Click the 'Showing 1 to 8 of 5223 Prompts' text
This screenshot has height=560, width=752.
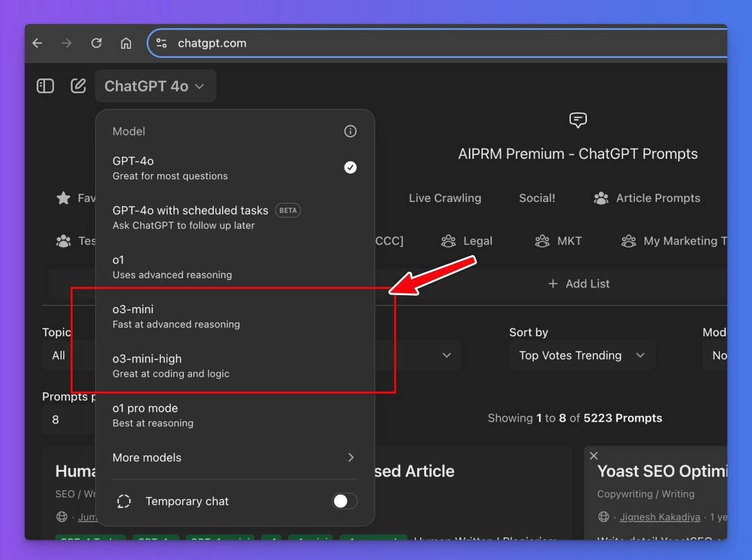(x=575, y=418)
